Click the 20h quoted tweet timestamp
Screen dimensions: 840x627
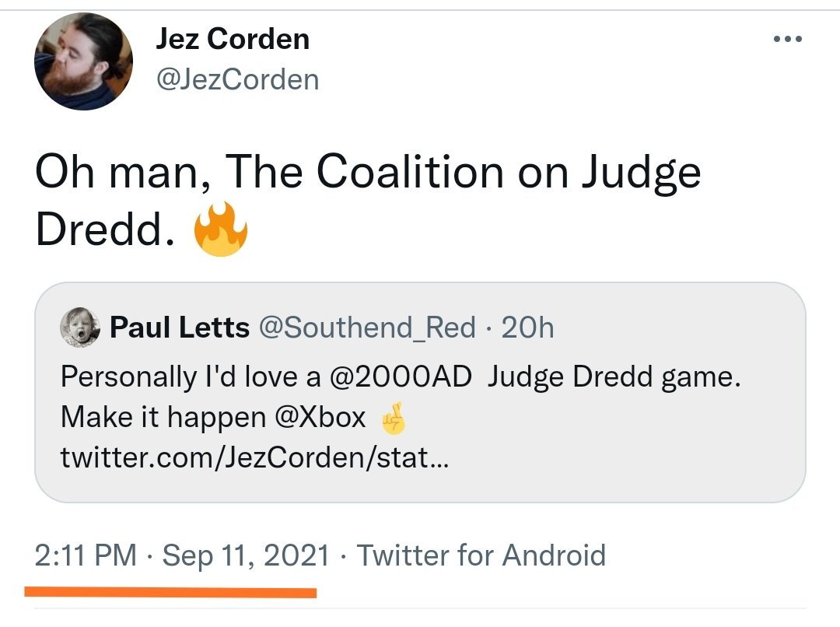tap(528, 328)
